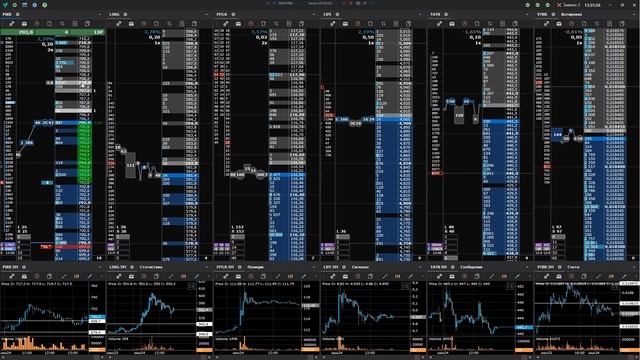Open panel menu at right of LSNG chart header
The width and height of the screenshot is (640, 360).
tap(207, 267)
